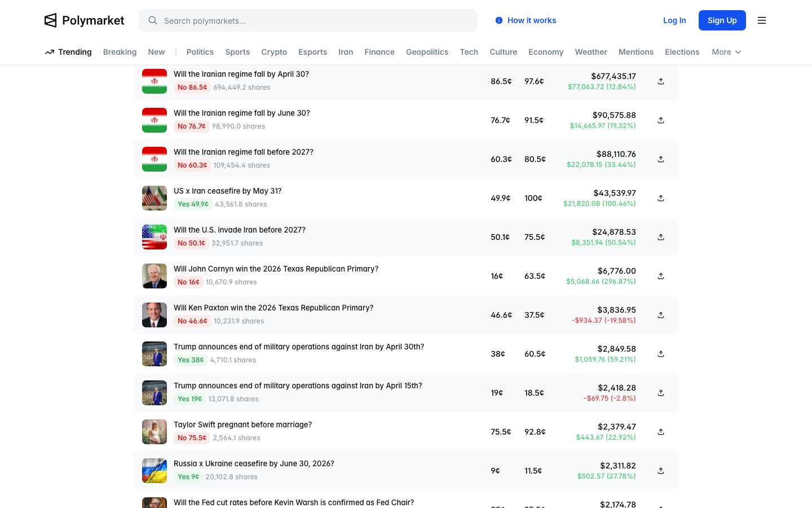Image resolution: width=812 pixels, height=508 pixels.
Task: Open the hamburger menu icon
Action: pos(761,20)
